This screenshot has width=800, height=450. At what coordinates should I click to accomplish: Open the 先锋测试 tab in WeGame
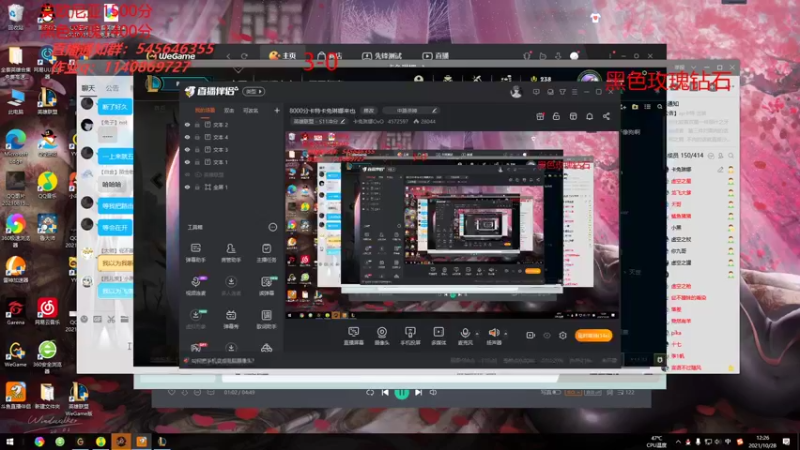[x=382, y=56]
